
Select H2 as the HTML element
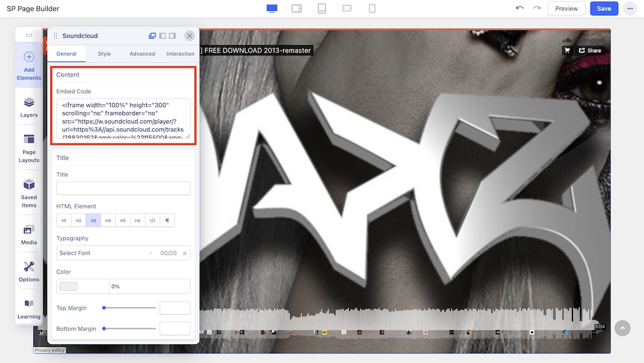79,221
